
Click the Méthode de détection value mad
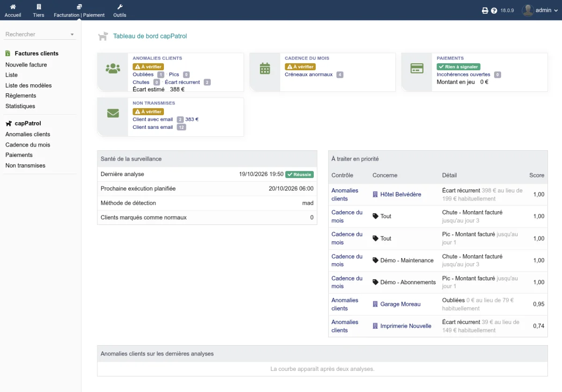[x=308, y=203]
